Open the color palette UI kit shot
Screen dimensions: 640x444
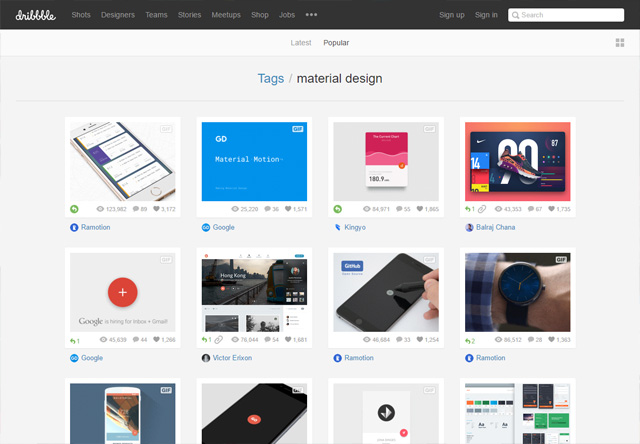pyautogui.click(x=518, y=413)
